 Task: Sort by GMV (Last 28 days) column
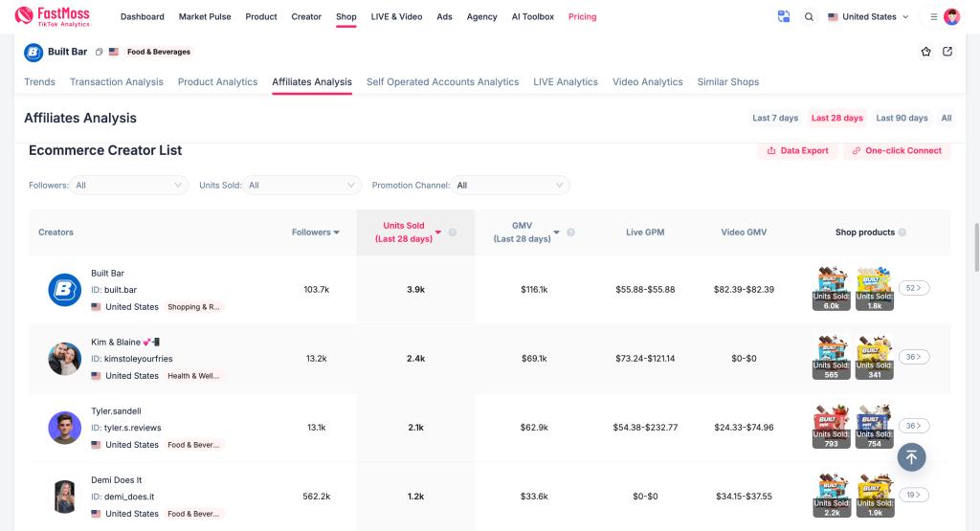(526, 232)
